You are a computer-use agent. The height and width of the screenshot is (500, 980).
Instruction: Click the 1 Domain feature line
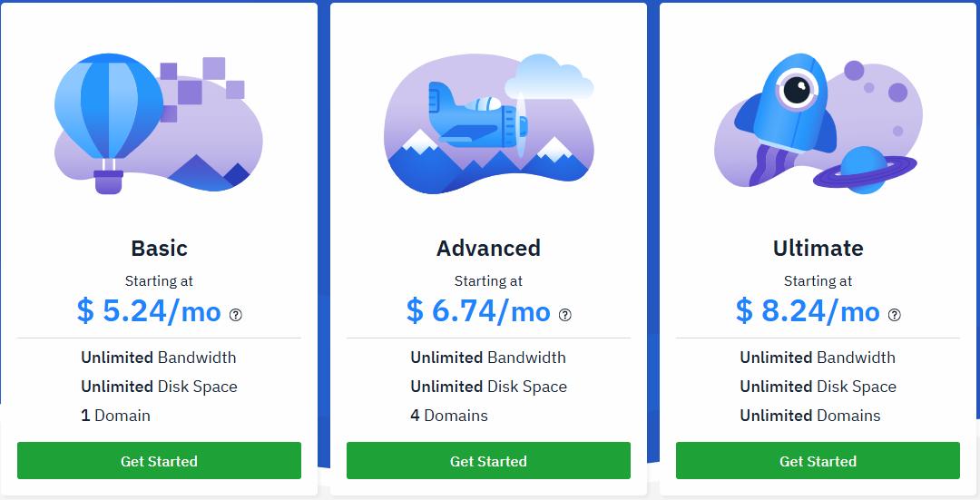click(116, 416)
